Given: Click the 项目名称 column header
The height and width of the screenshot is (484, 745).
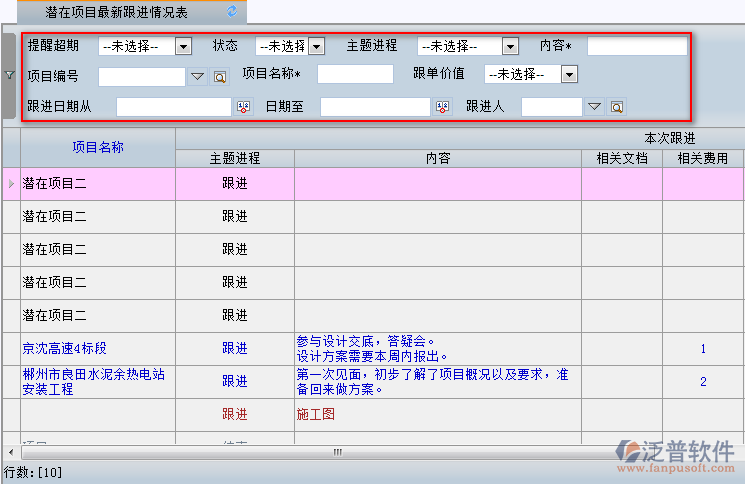Looking at the screenshot, I should [x=98, y=146].
